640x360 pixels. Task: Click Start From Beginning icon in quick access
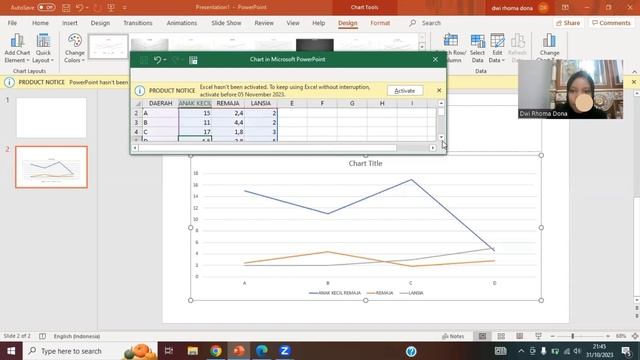click(x=111, y=7)
